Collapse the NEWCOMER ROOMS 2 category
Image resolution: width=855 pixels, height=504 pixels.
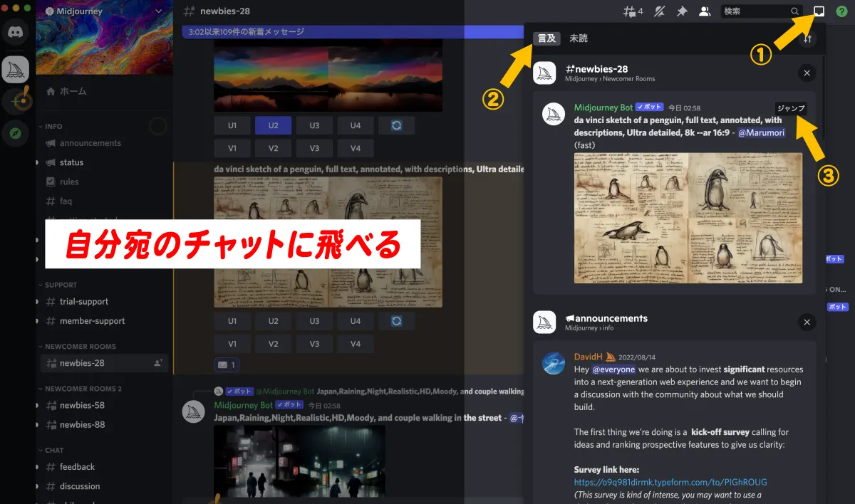83,389
